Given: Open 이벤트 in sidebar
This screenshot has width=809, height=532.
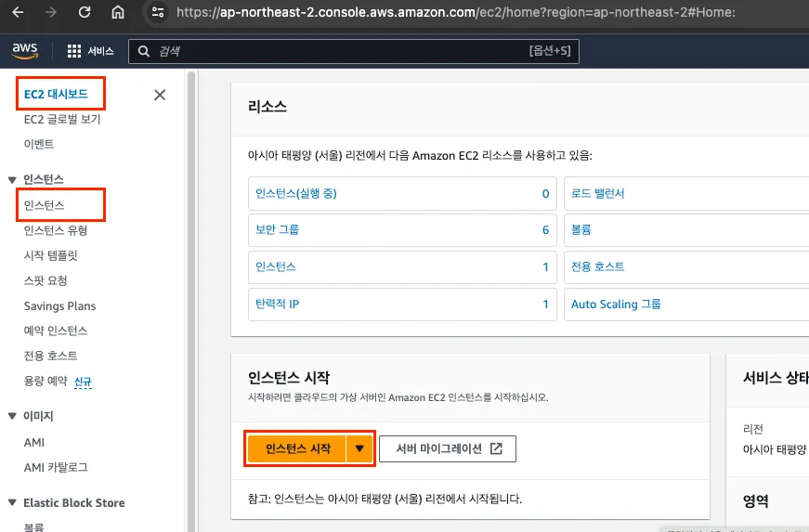Looking at the screenshot, I should coord(39,144).
